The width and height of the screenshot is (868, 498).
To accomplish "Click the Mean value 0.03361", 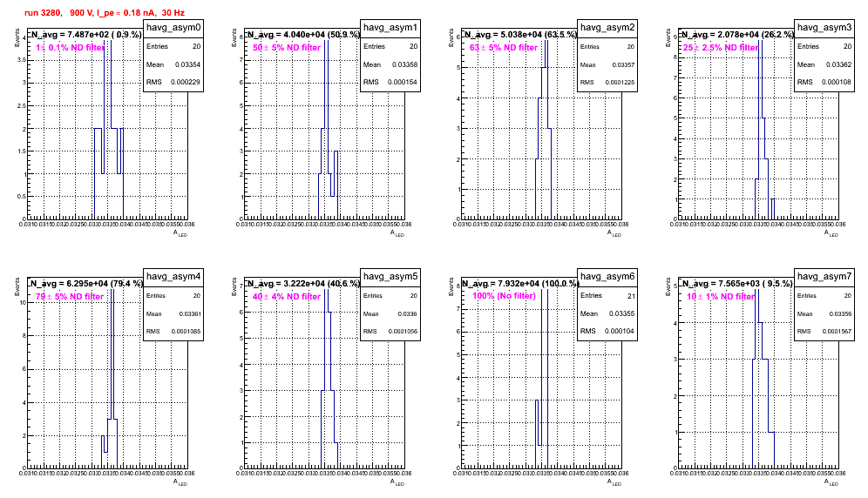I will tap(190, 313).
